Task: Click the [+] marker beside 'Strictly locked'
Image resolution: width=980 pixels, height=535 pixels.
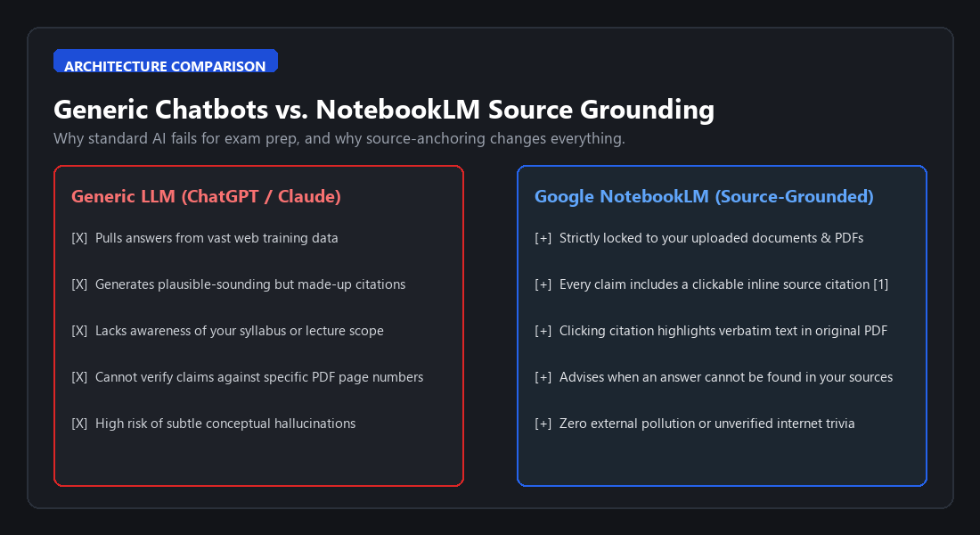Action: 543,238
